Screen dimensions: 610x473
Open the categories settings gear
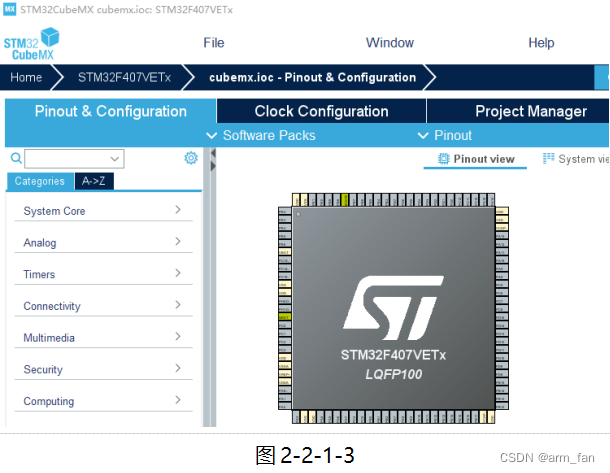pyautogui.click(x=191, y=158)
